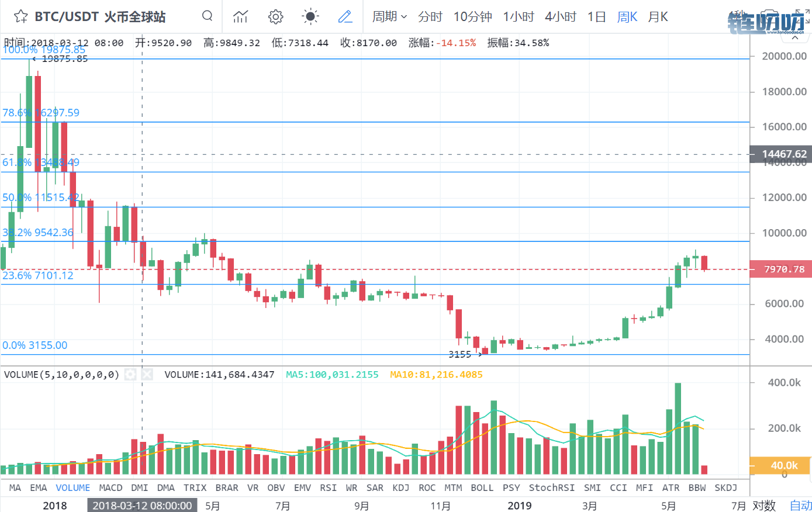This screenshot has width=812, height=512.
Task: Click the 78.6% 16297.59 Fibonacci label
Action: point(41,113)
